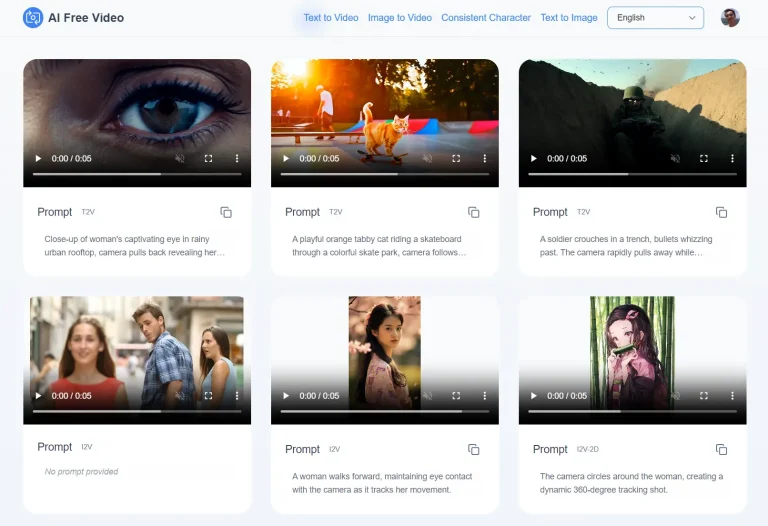Play the soldier in trench video
The height and width of the screenshot is (526, 768).
click(534, 158)
